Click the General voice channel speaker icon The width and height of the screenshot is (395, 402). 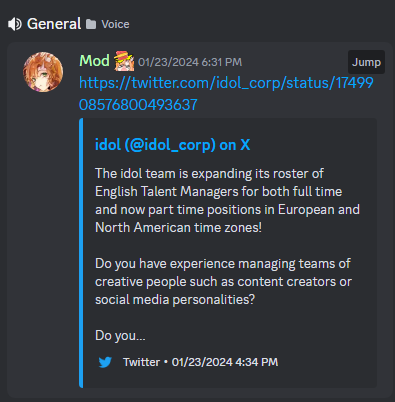[x=15, y=24]
